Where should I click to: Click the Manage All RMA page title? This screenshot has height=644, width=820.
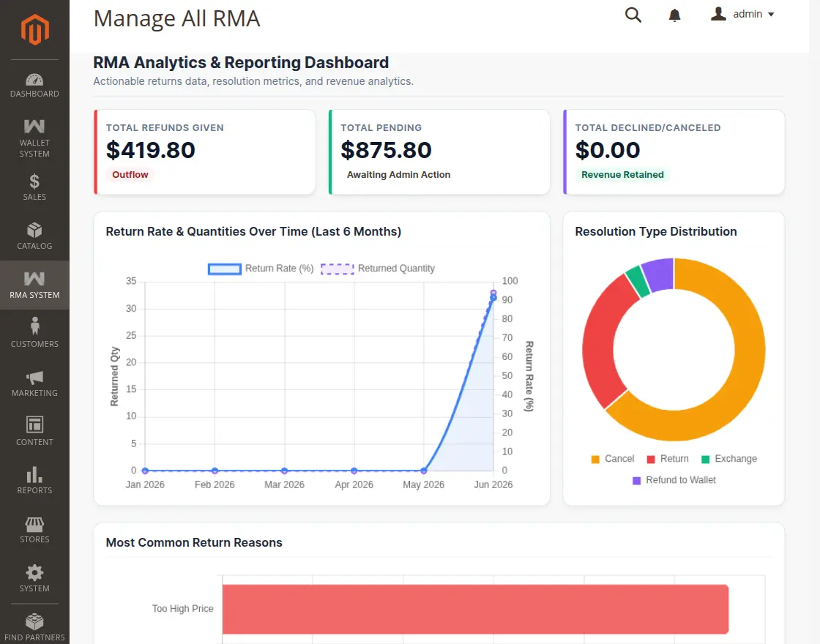176,19
